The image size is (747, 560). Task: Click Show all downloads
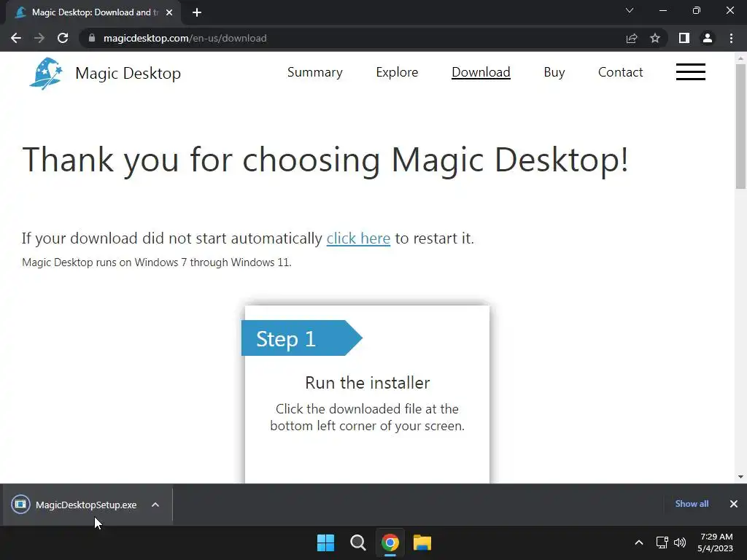(x=692, y=504)
